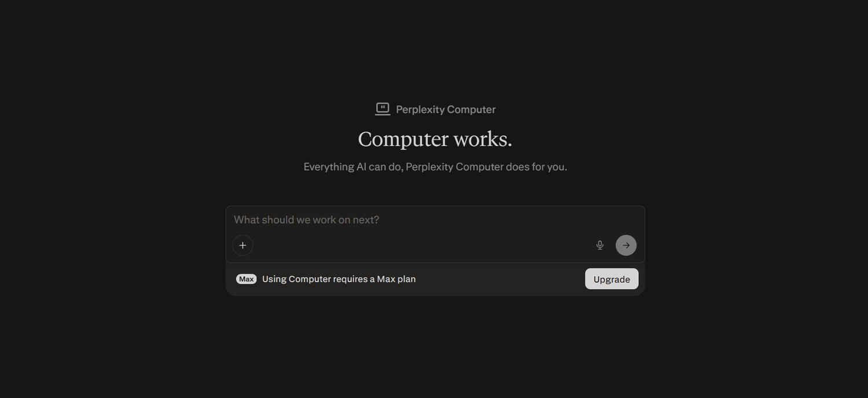Submit prompt with the arrow button
The width and height of the screenshot is (868, 398).
pyautogui.click(x=626, y=245)
